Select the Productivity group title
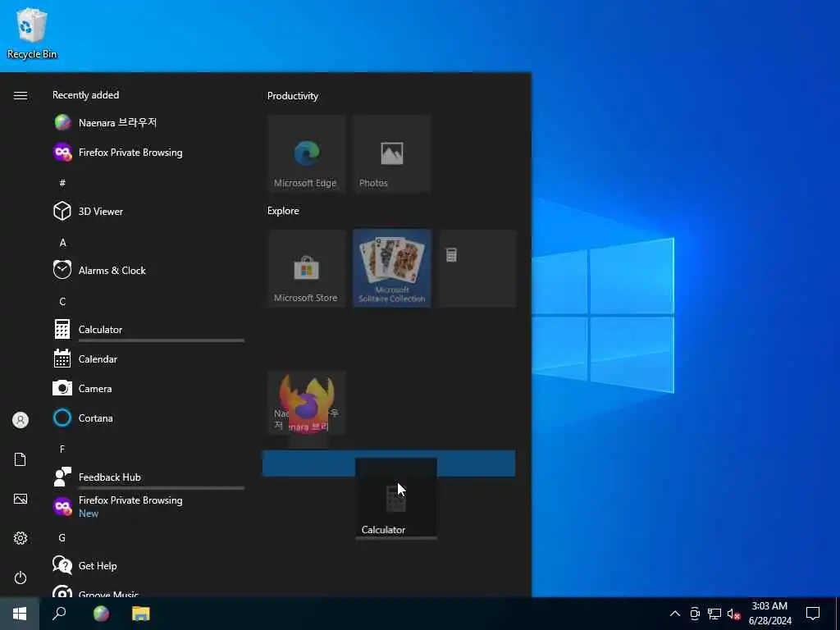Screen dimensions: 840x630 [293, 96]
